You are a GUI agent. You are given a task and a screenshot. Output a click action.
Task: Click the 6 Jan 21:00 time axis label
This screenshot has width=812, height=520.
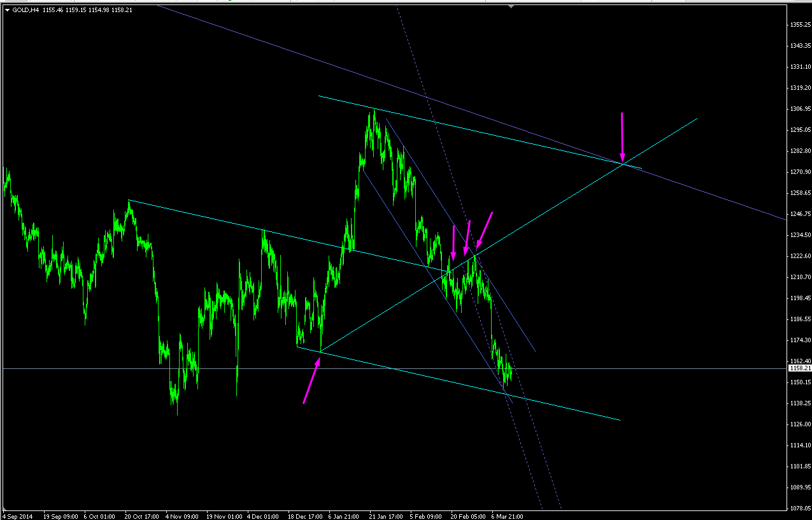coord(345,516)
